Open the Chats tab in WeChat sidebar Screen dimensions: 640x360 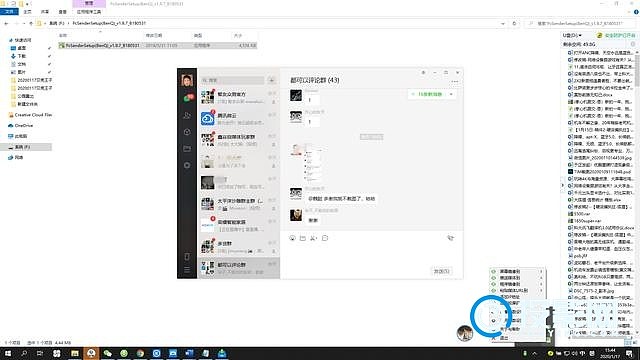click(187, 98)
